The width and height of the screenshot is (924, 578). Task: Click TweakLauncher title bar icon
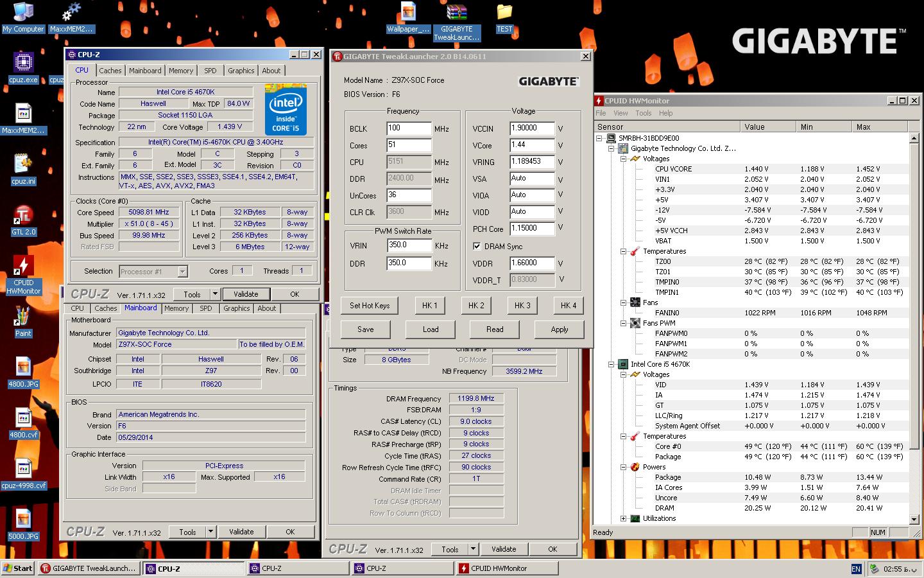click(x=337, y=57)
